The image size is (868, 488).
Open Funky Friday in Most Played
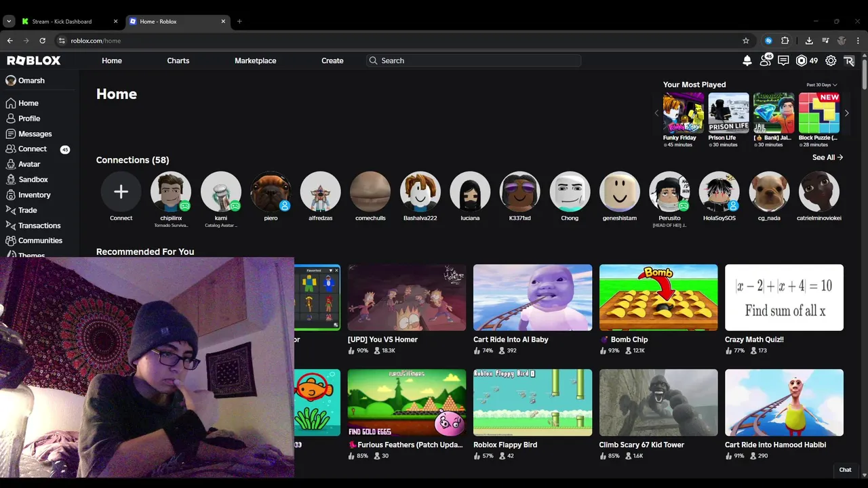click(x=684, y=113)
